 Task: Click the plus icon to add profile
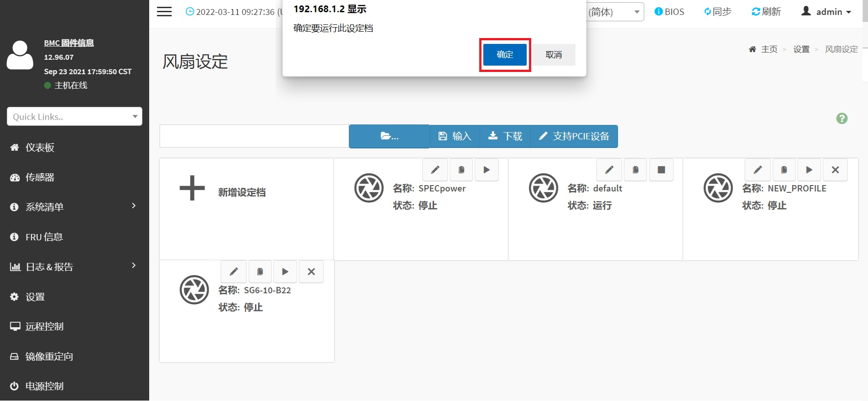coord(192,188)
